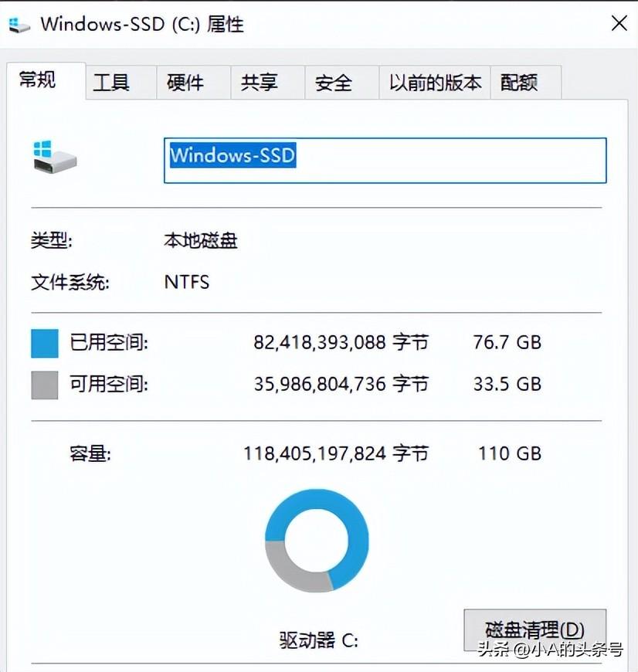Image resolution: width=638 pixels, height=672 pixels.
Task: Click the 82,418,393,088 字节 value
Action: click(x=341, y=342)
